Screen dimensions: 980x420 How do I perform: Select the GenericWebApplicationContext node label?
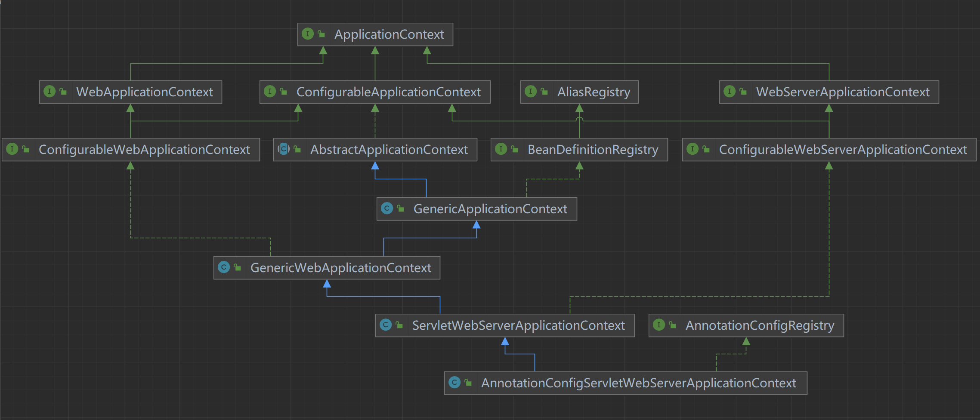click(x=340, y=268)
